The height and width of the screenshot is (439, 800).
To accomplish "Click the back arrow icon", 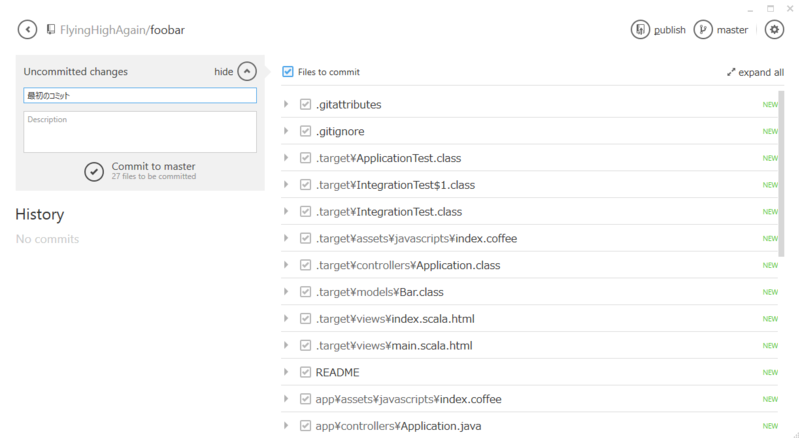I will click(x=27, y=30).
